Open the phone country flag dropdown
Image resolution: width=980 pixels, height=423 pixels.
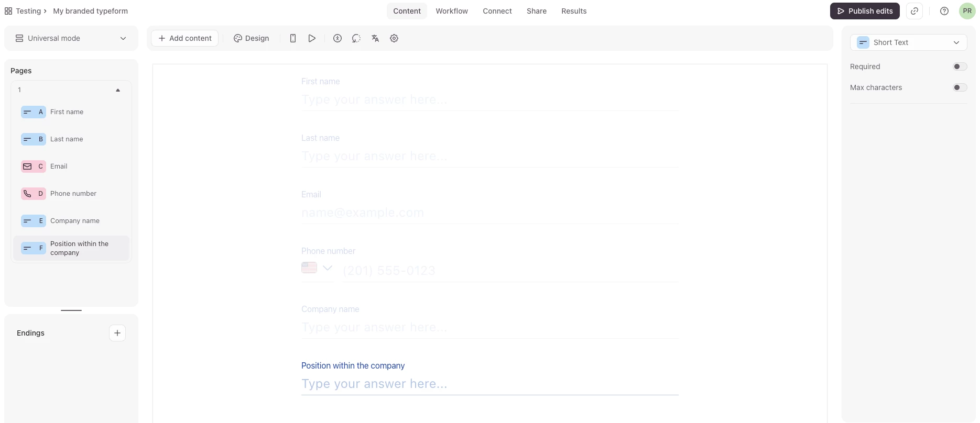tap(317, 268)
